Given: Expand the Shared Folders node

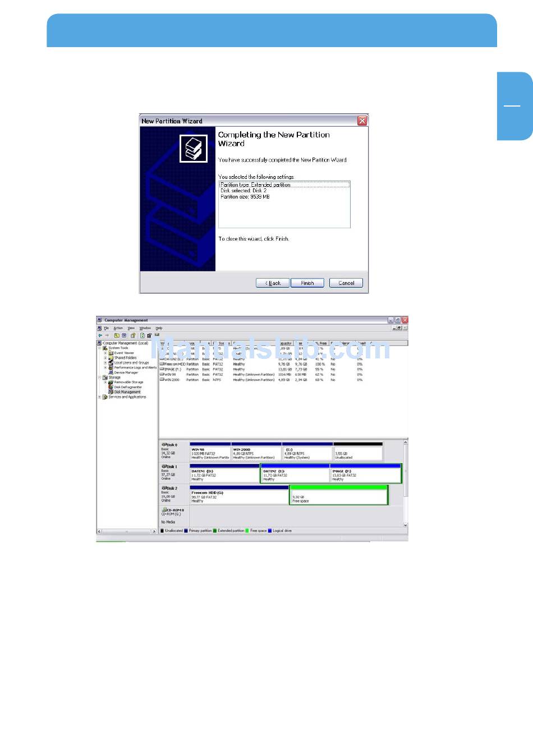Looking at the screenshot, I should 105,357.
